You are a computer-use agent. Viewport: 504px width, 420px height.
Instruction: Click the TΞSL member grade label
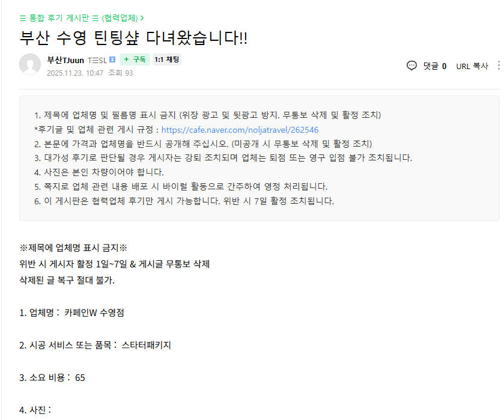coord(97,59)
